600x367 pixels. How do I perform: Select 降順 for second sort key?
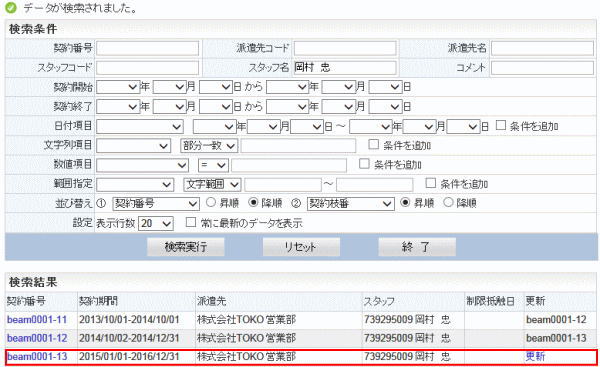pos(448,202)
